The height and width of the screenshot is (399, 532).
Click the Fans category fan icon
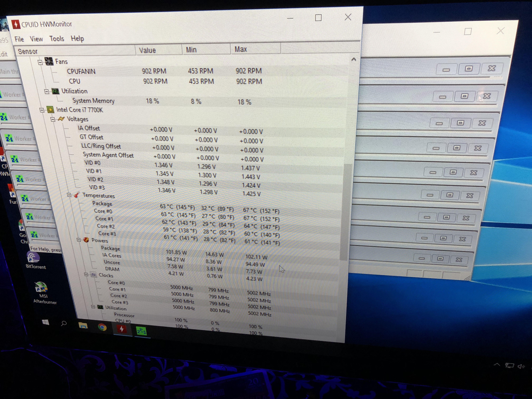[x=49, y=61]
